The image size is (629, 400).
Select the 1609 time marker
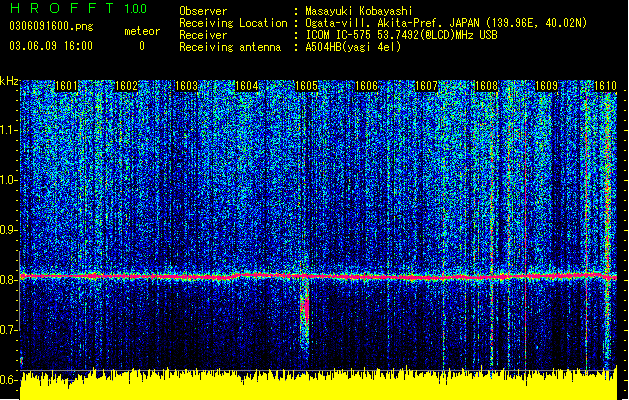547,86
